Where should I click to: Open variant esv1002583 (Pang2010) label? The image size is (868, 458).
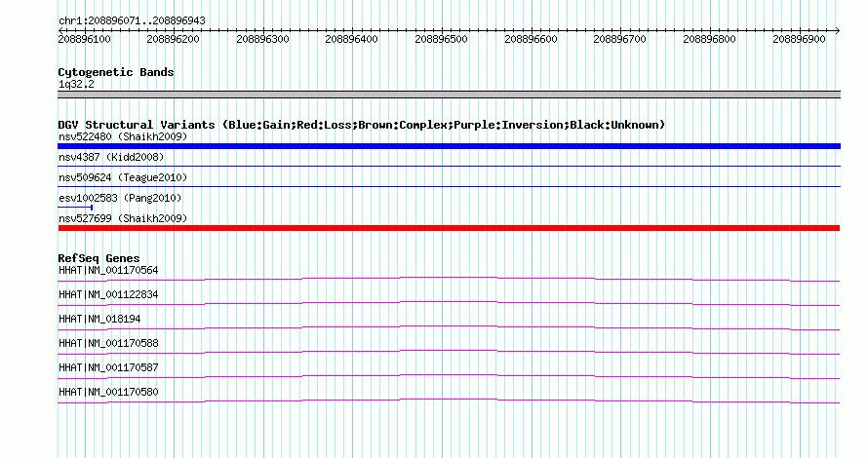point(120,198)
